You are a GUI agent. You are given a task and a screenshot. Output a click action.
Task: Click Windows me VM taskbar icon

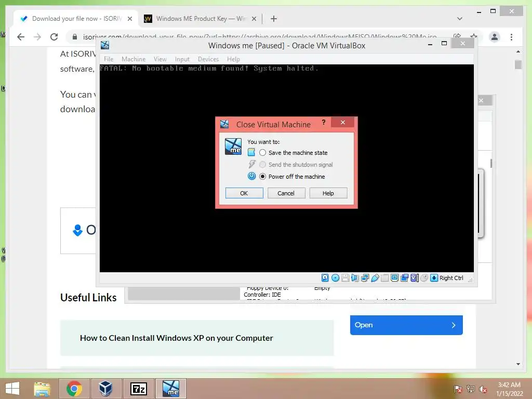170,389
